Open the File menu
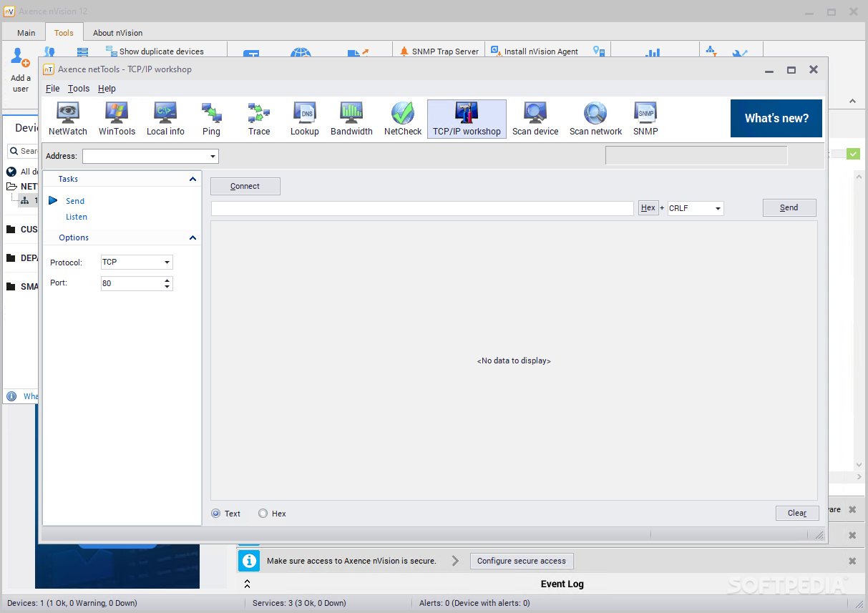Image resolution: width=868 pixels, height=613 pixels. pos(52,89)
